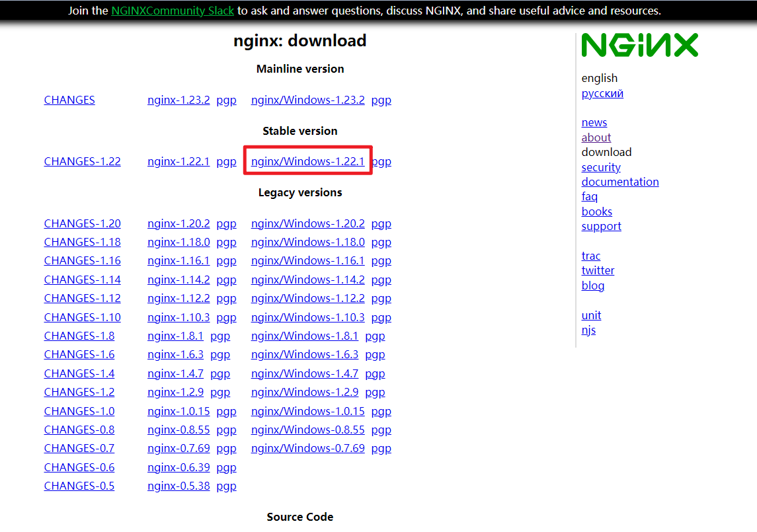Click the NGINX logo
The width and height of the screenshot is (757, 532).
pyautogui.click(x=639, y=46)
